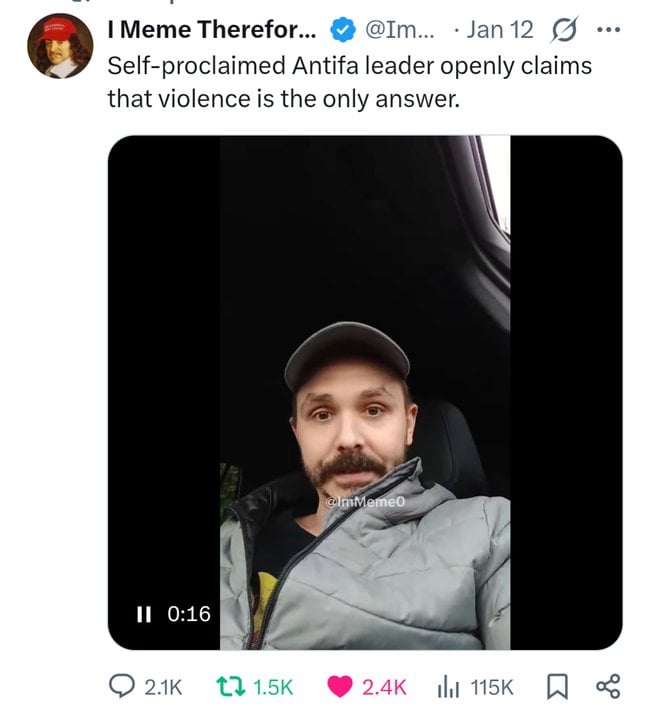Unlike the post via the pink heart
Viewport: 651px width, 720px height.
341,686
